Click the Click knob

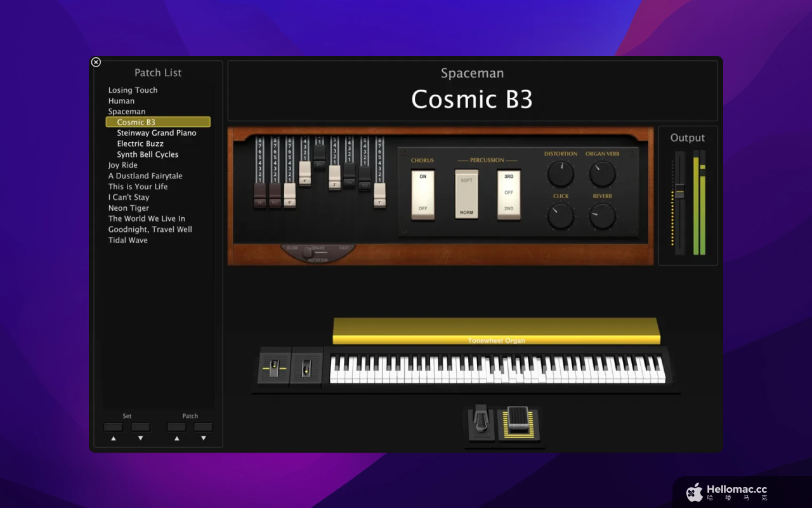[561, 216]
